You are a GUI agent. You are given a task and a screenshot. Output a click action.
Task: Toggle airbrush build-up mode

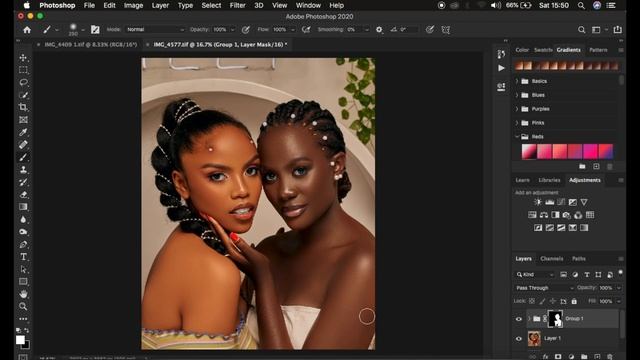pyautogui.click(x=306, y=29)
